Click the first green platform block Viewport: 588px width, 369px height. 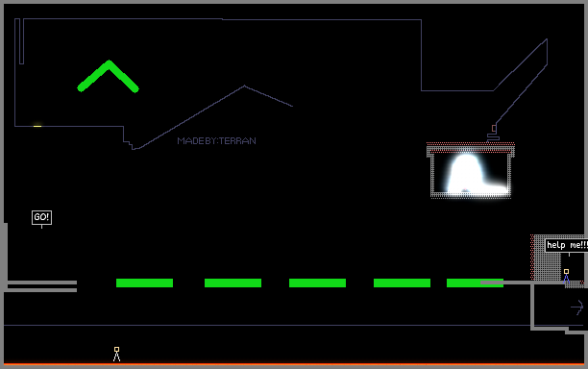144,283
